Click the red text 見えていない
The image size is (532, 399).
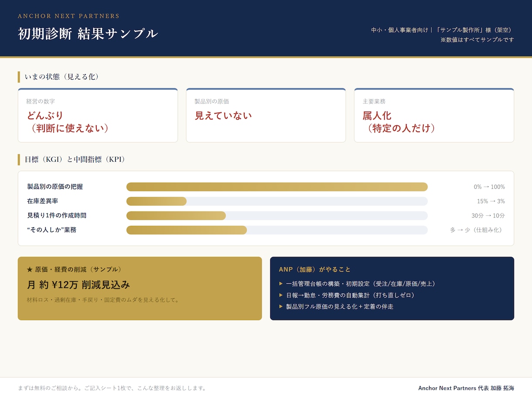point(223,116)
